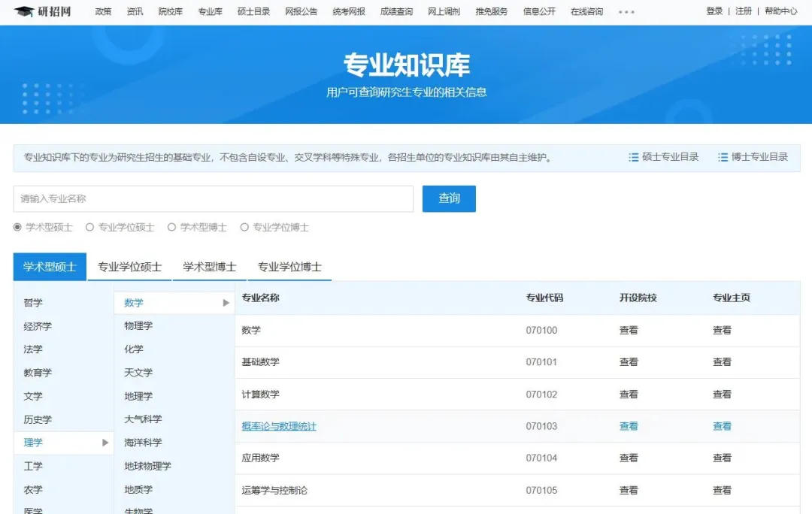Open the 资讯 navigation menu item

coord(135,11)
